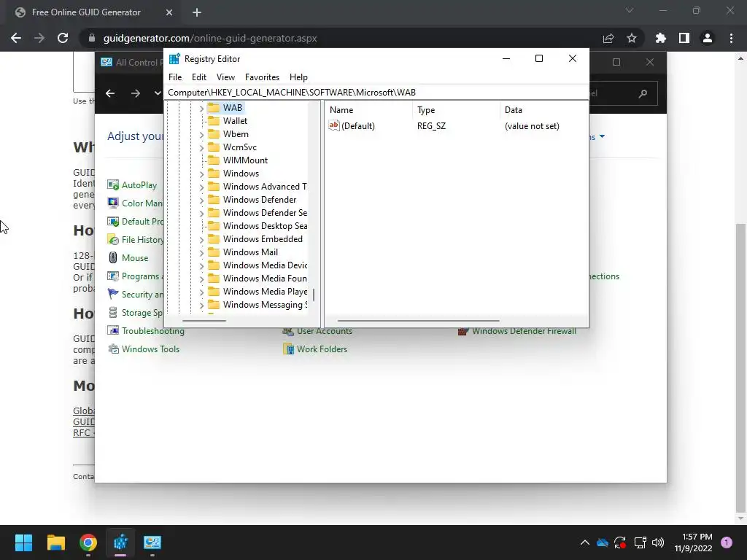Open the Windows Start menu
Image resolution: width=747 pixels, height=560 pixels.
tap(23, 542)
